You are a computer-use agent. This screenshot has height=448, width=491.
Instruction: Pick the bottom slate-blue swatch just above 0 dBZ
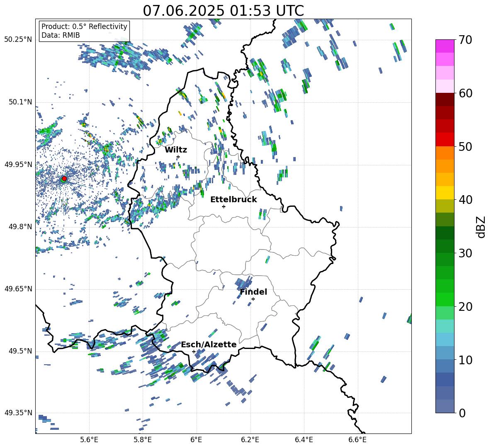click(445, 406)
